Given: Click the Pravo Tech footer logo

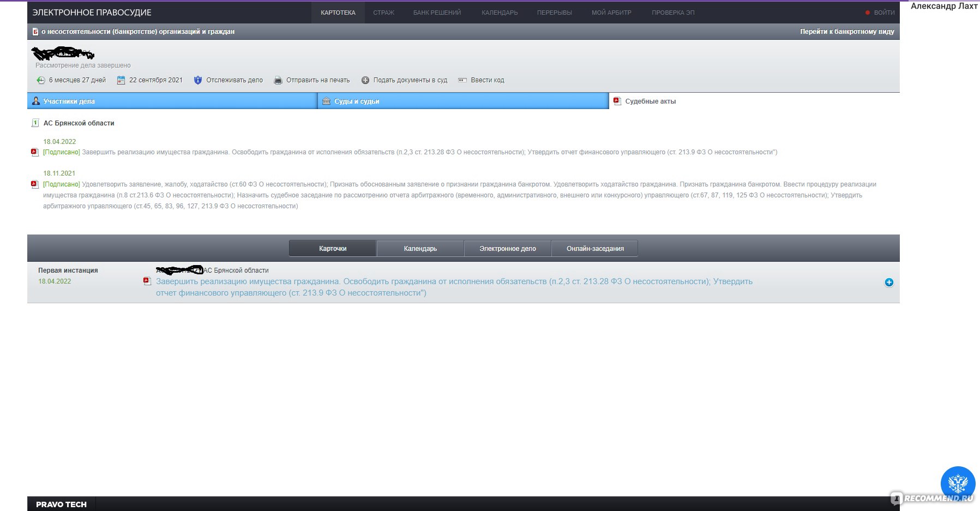Looking at the screenshot, I should 61,504.
